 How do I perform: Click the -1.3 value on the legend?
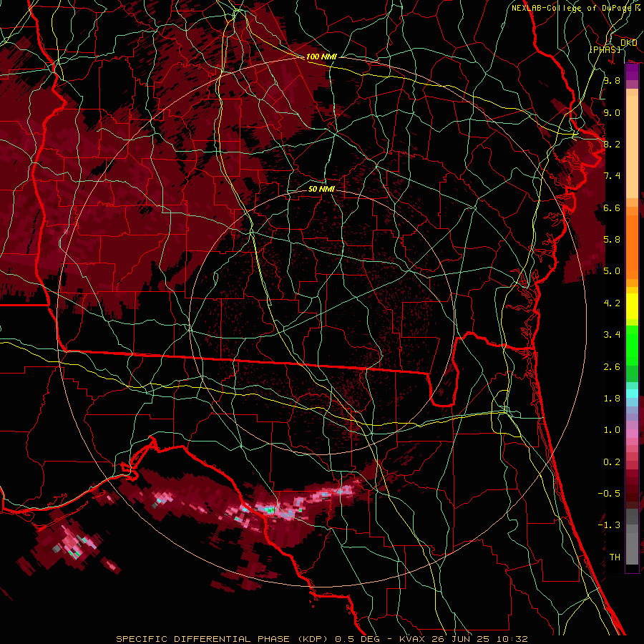609,525
